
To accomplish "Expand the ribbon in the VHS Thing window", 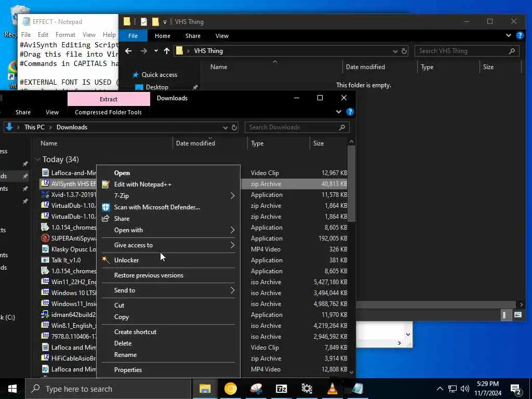I will coord(508,35).
